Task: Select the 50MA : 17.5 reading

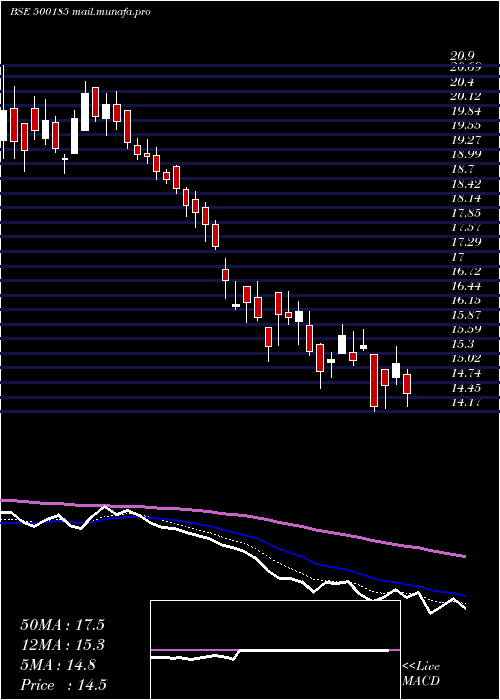Action: click(x=63, y=625)
